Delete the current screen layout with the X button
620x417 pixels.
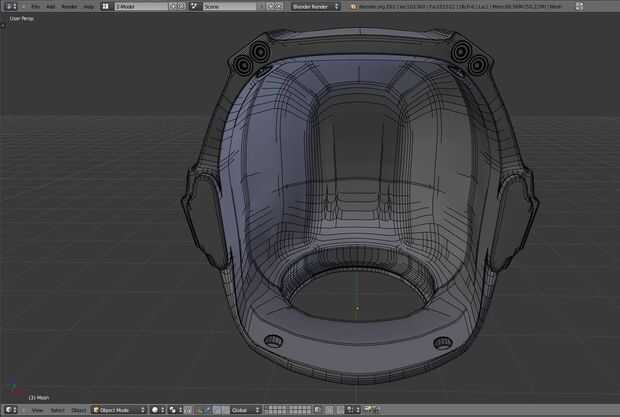pyautogui.click(x=181, y=6)
